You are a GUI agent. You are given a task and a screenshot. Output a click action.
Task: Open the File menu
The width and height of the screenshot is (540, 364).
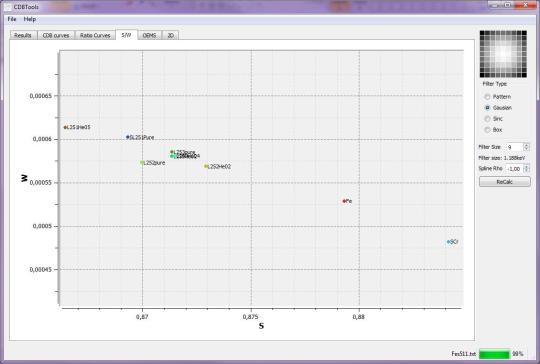(x=12, y=19)
